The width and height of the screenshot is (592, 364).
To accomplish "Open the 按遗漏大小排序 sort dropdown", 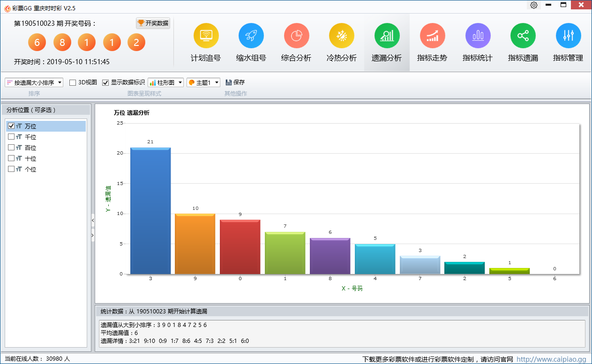I will 34,82.
